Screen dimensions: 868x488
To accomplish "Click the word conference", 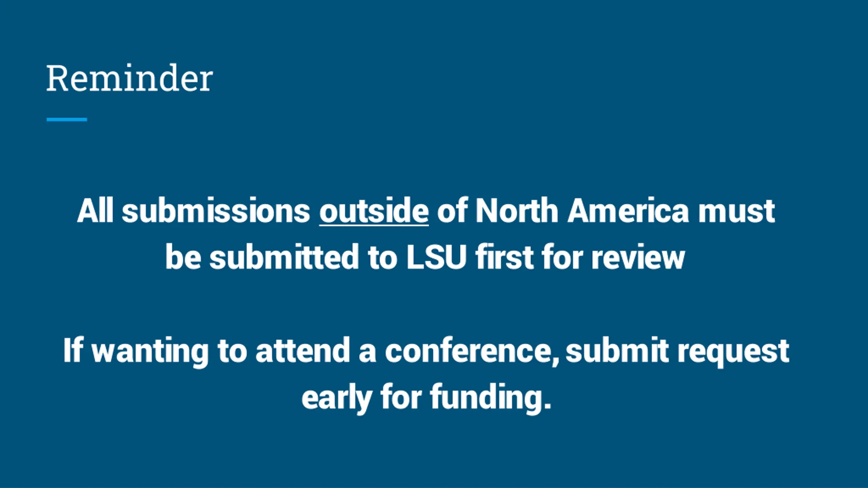I will [472, 351].
